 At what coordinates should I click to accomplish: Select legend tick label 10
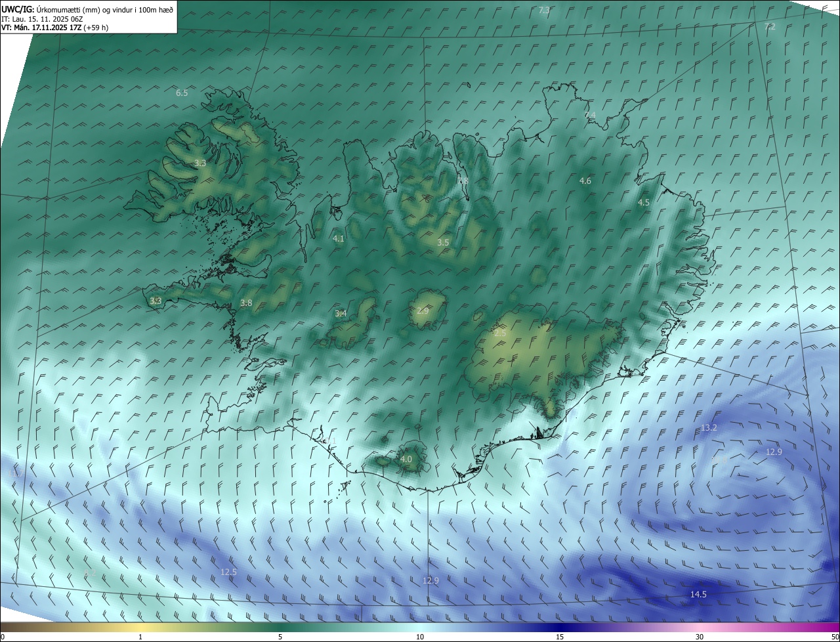420,637
